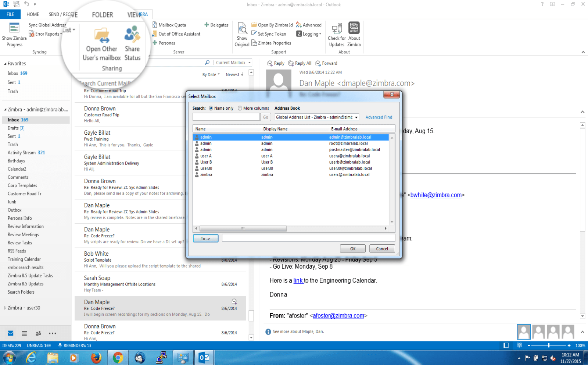
Task: Switch to People view icon
Action: (x=38, y=333)
